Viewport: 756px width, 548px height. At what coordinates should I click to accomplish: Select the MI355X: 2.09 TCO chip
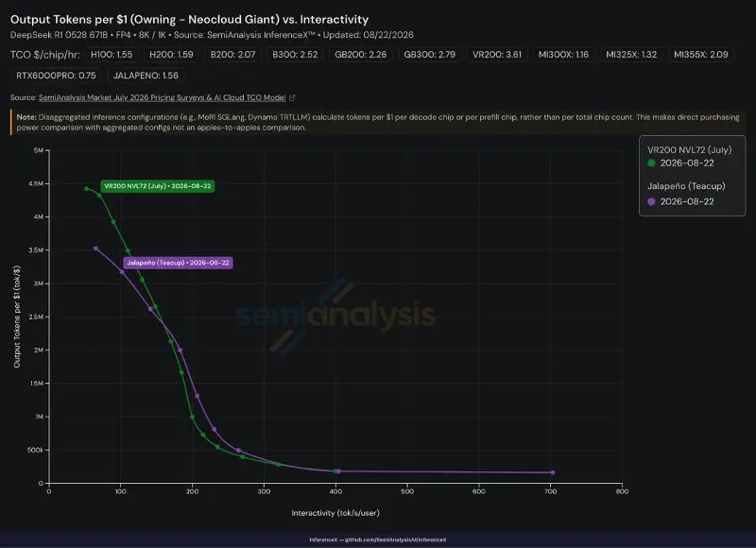point(701,55)
